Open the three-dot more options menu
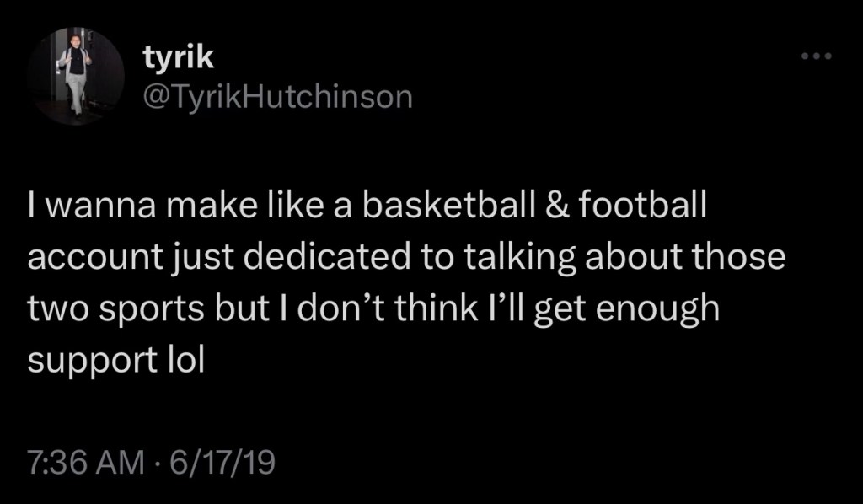 tap(817, 57)
